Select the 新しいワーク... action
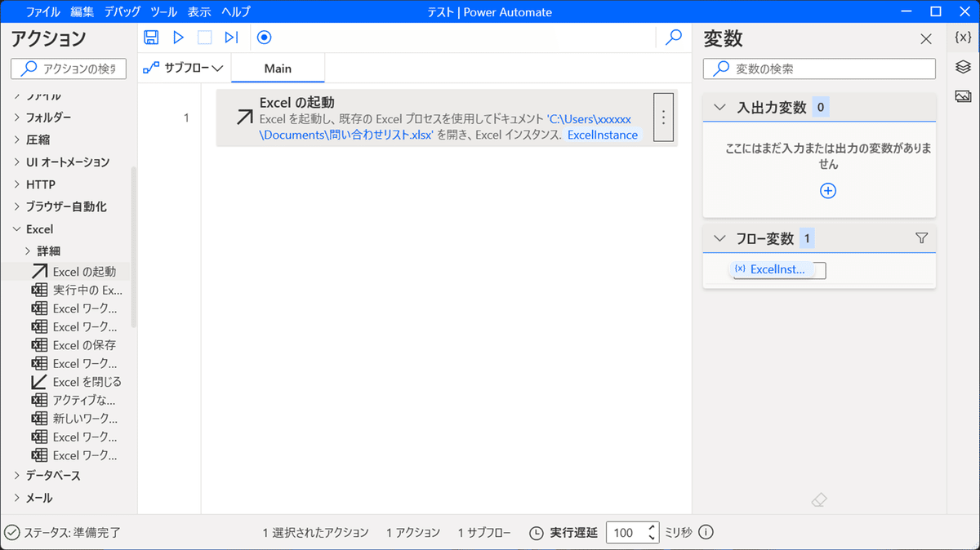 click(74, 419)
